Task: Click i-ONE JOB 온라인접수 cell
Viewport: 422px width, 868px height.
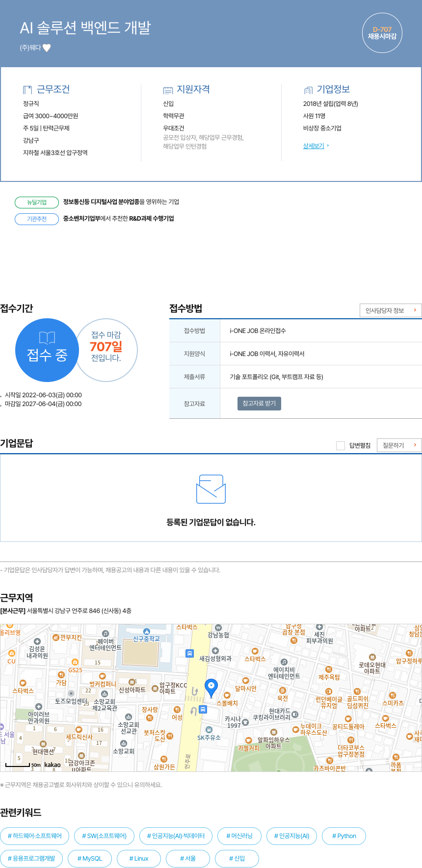Action: pyautogui.click(x=321, y=331)
